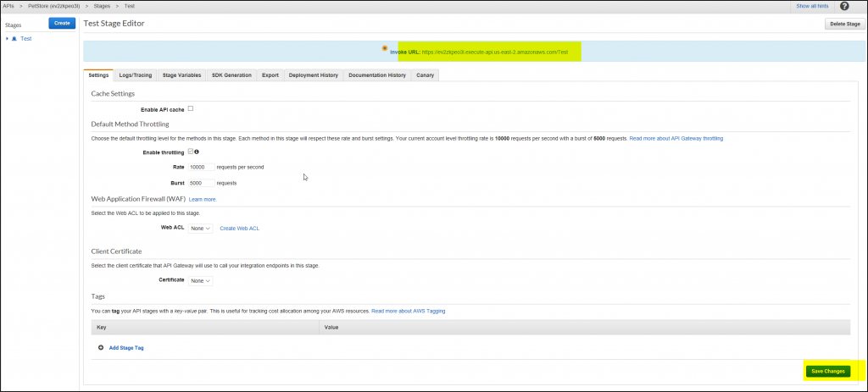This screenshot has height=392, width=868.
Task: Open the Stage Variables tab
Action: [x=181, y=75]
